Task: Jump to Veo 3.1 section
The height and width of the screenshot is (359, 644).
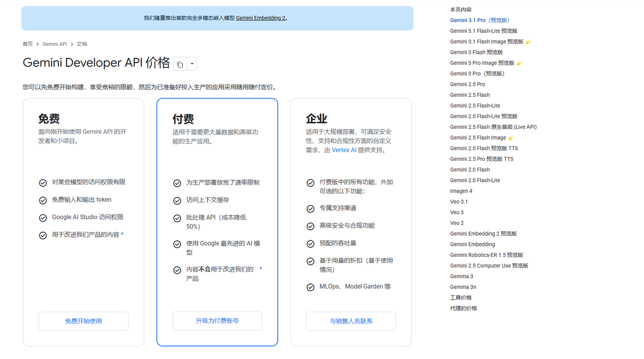Action: (x=459, y=202)
